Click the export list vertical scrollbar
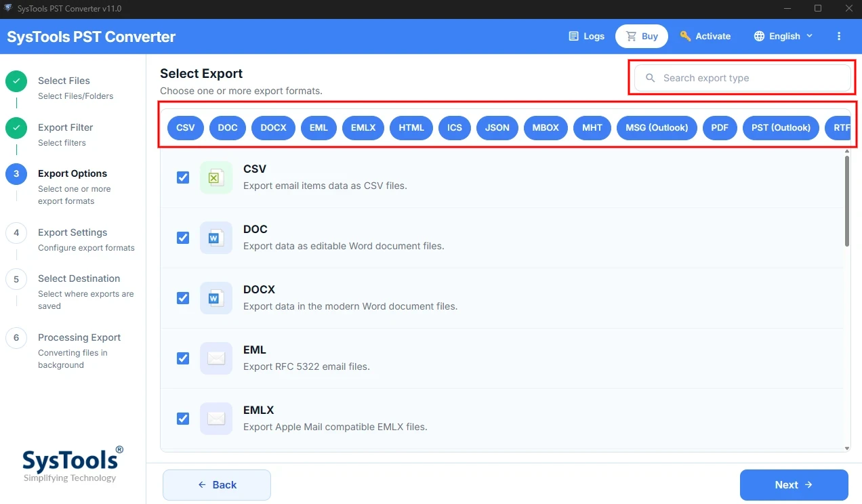This screenshot has height=504, width=862. pos(847,201)
